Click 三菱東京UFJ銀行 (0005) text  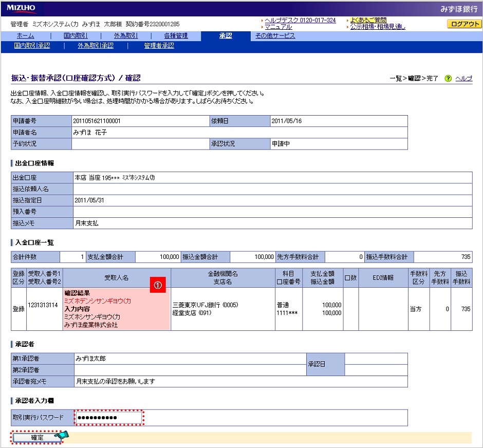point(205,305)
